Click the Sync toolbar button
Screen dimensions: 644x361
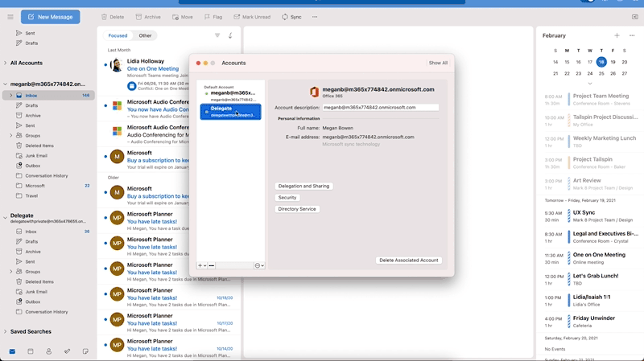(x=291, y=17)
